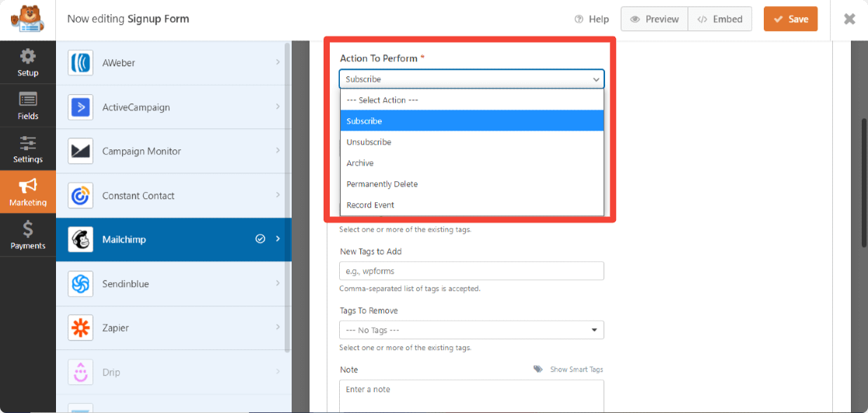This screenshot has width=868, height=413.
Task: Click inside the Note text area
Action: pos(471,396)
